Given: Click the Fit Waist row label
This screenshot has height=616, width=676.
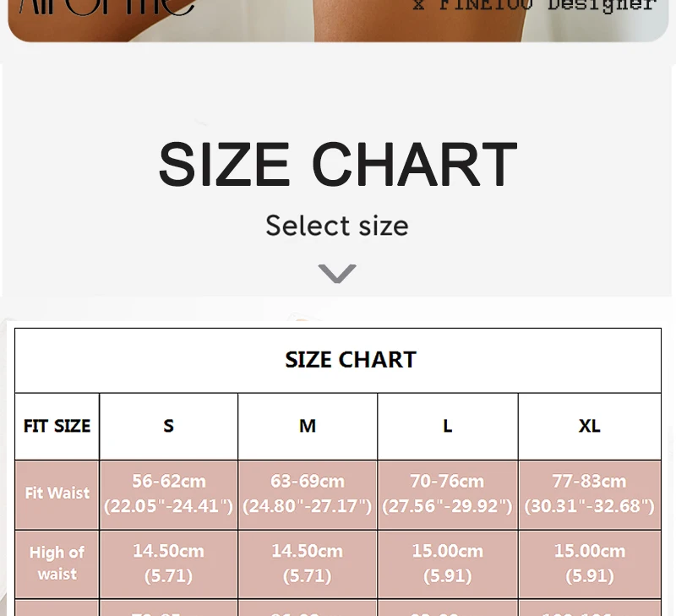Looking at the screenshot, I should click(57, 493).
